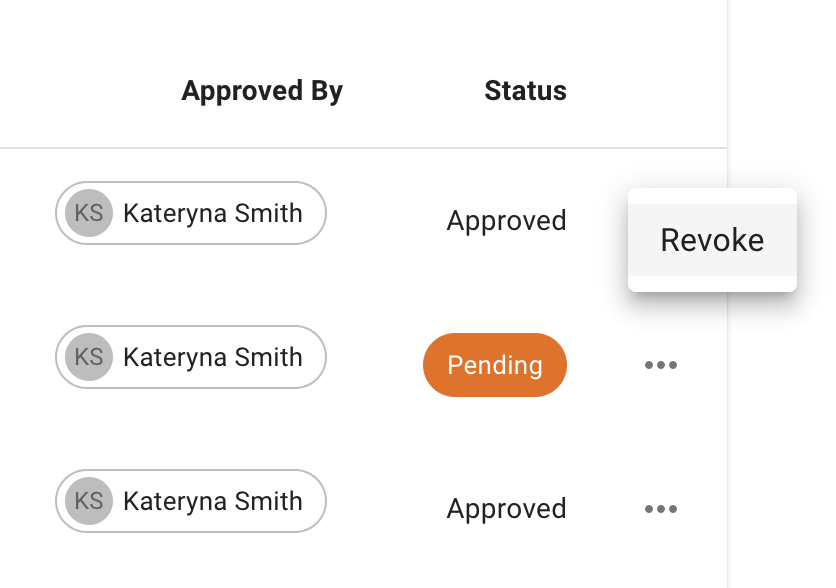Select the Kateryna Smith name in the Pending row
This screenshot has width=836, height=588.
[212, 357]
